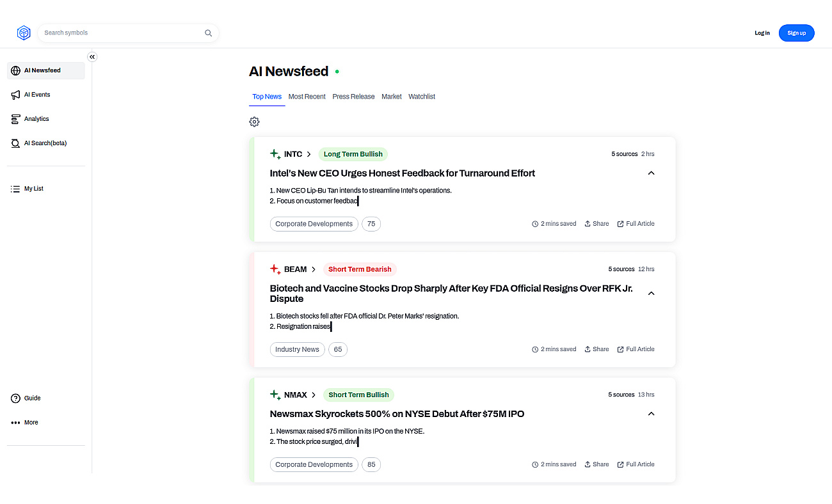Switch to Most Recent tab
This screenshot has width=832, height=504.
pos(307,97)
